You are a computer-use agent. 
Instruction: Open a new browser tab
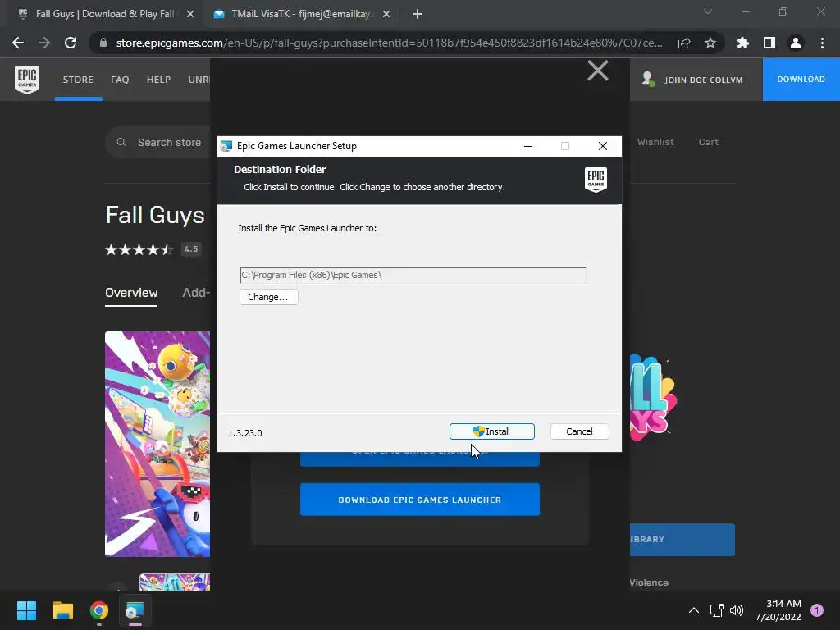[x=418, y=14]
